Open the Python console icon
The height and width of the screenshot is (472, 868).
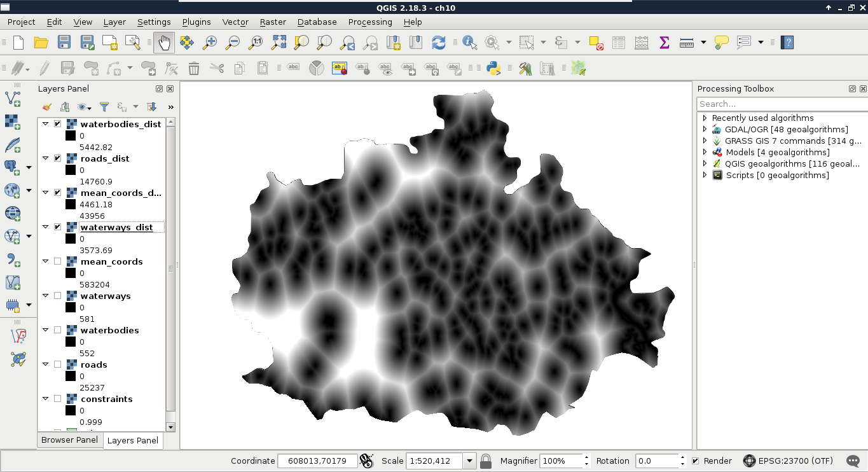pyautogui.click(x=492, y=68)
